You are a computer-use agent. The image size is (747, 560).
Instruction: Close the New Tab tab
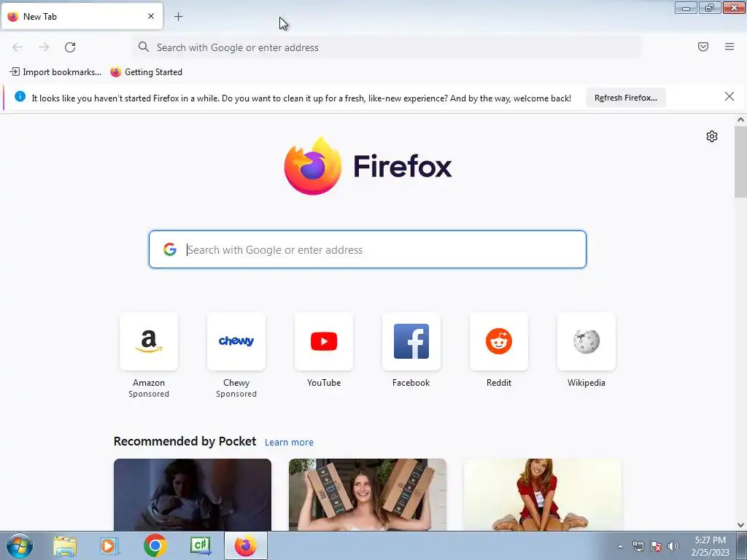(151, 16)
